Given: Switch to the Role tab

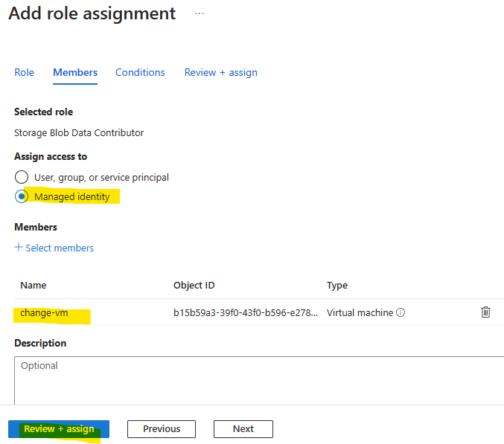Looking at the screenshot, I should point(24,73).
